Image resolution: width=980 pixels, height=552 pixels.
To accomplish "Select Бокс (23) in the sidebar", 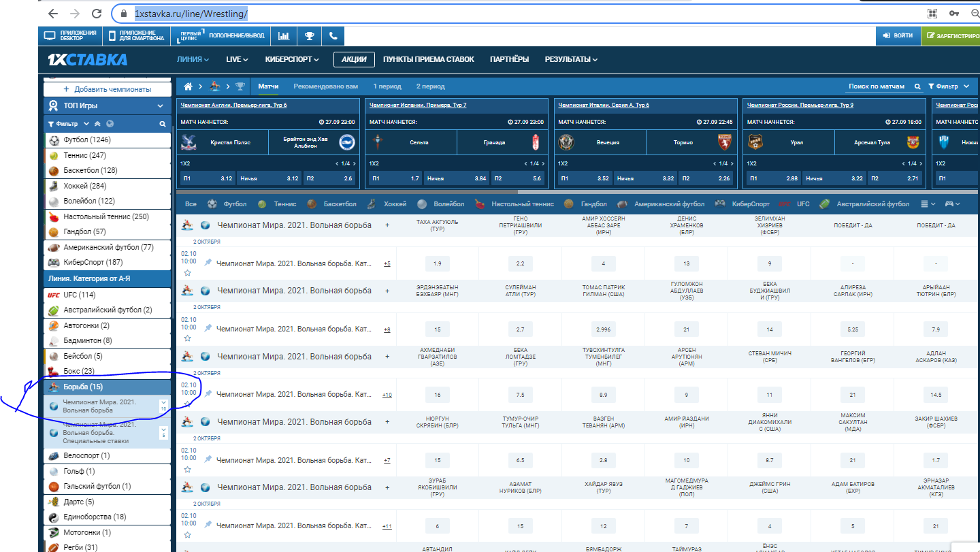I will point(107,371).
